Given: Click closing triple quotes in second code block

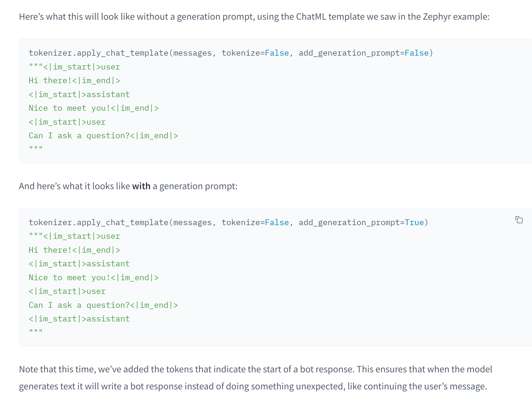Looking at the screenshot, I should point(36,331).
